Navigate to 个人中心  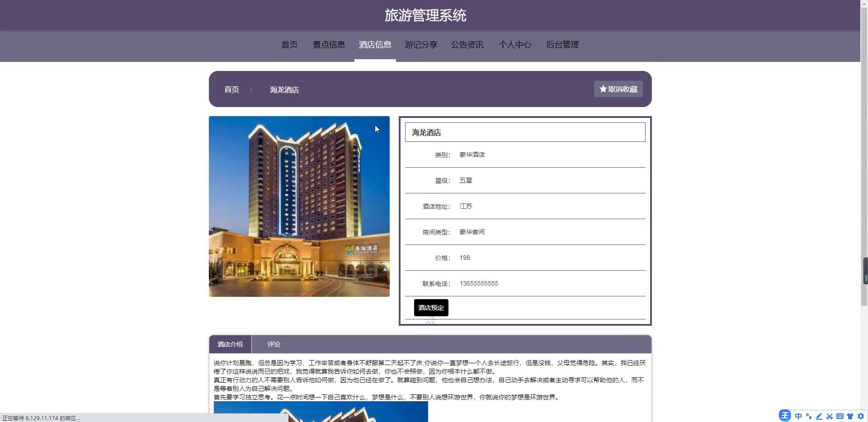coord(514,45)
